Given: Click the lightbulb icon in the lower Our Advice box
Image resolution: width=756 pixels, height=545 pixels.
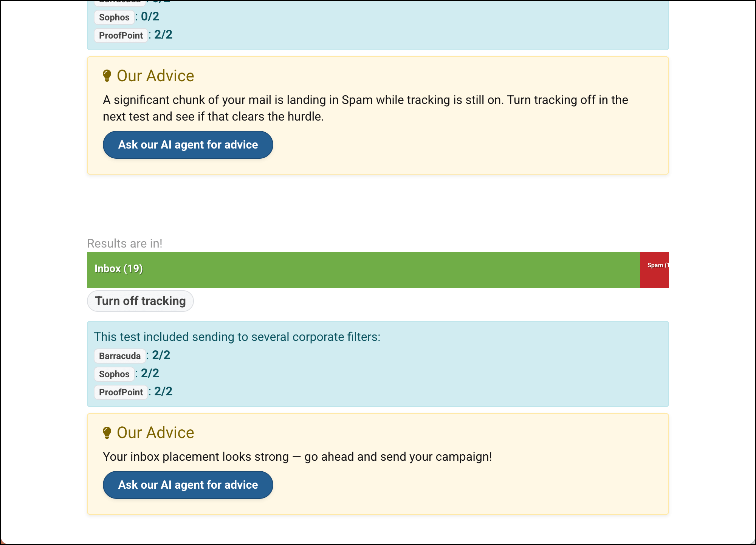Looking at the screenshot, I should click(x=107, y=432).
